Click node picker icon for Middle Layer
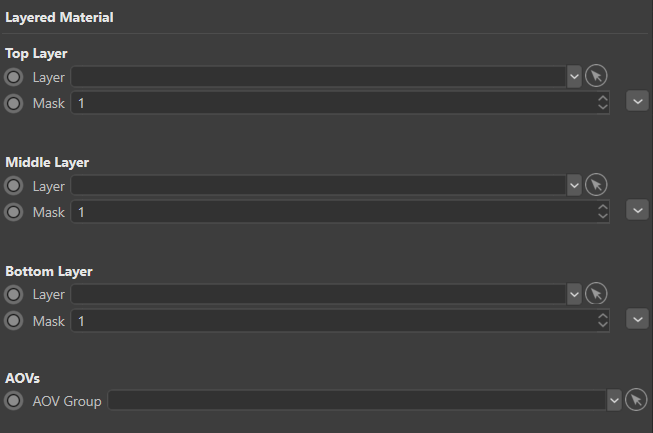 pyautogui.click(x=596, y=185)
